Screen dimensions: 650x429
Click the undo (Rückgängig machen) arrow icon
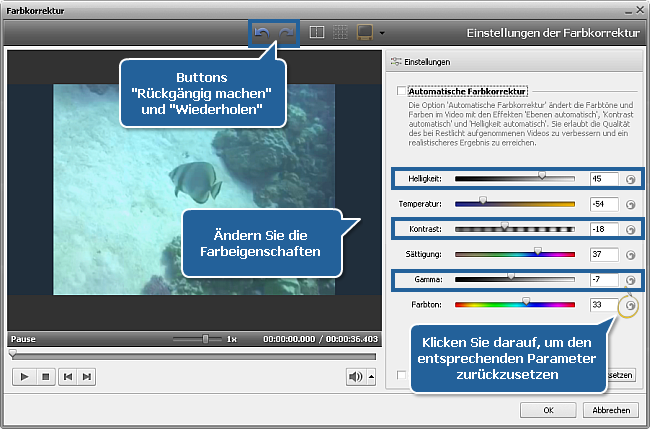point(262,33)
